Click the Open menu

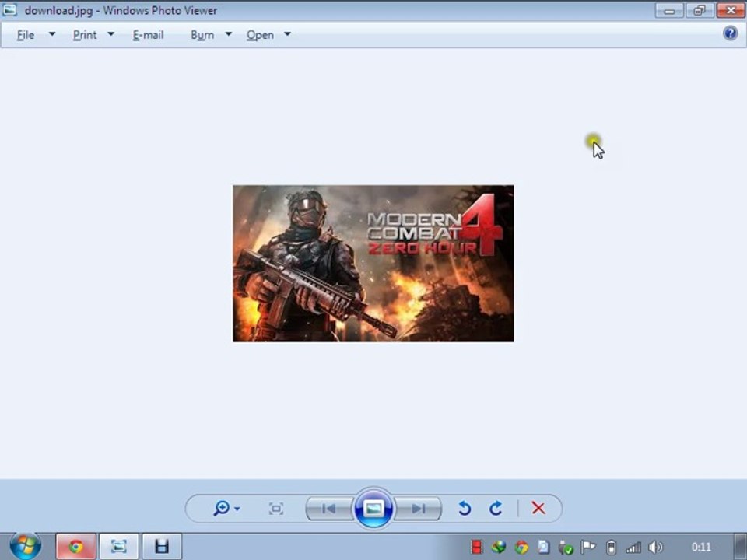tap(260, 35)
